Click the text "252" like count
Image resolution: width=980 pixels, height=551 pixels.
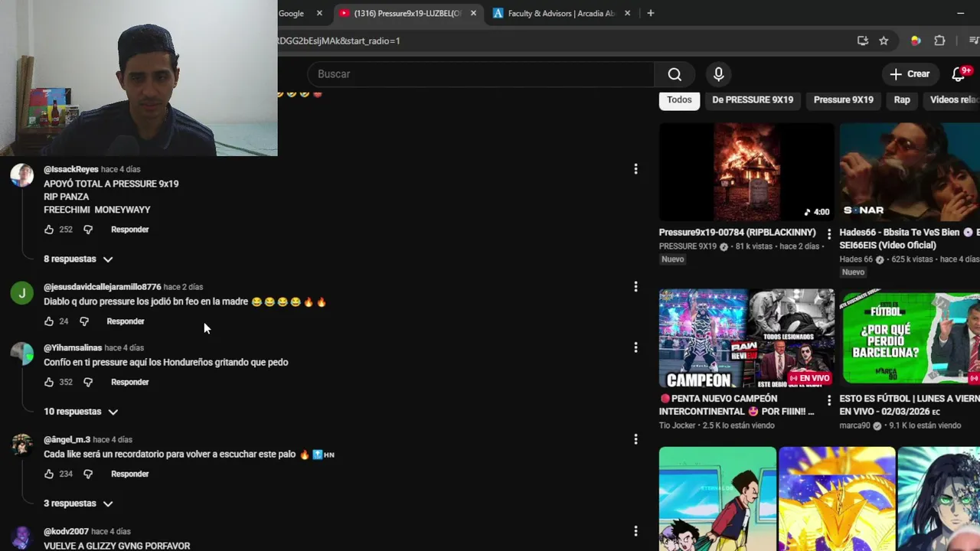point(66,230)
